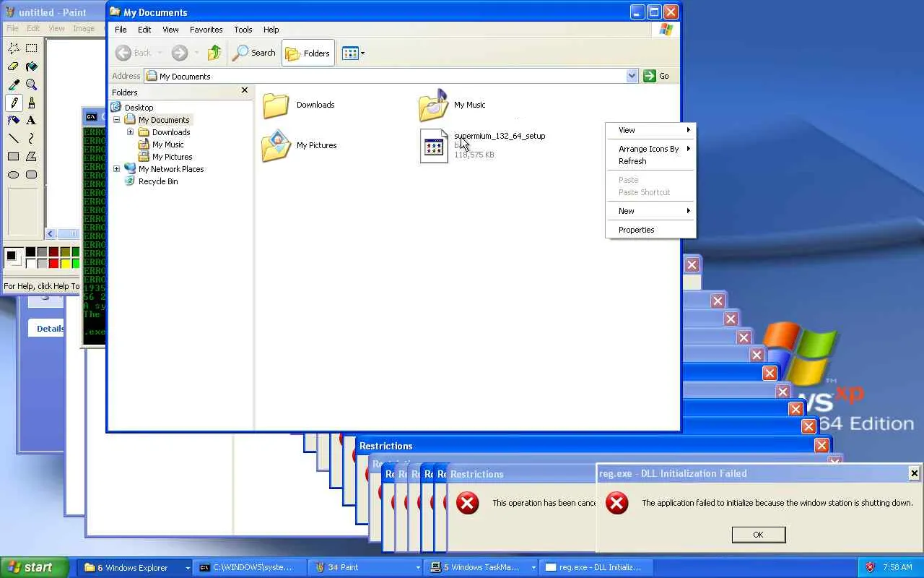Open the Explorer Help menu

click(x=271, y=30)
